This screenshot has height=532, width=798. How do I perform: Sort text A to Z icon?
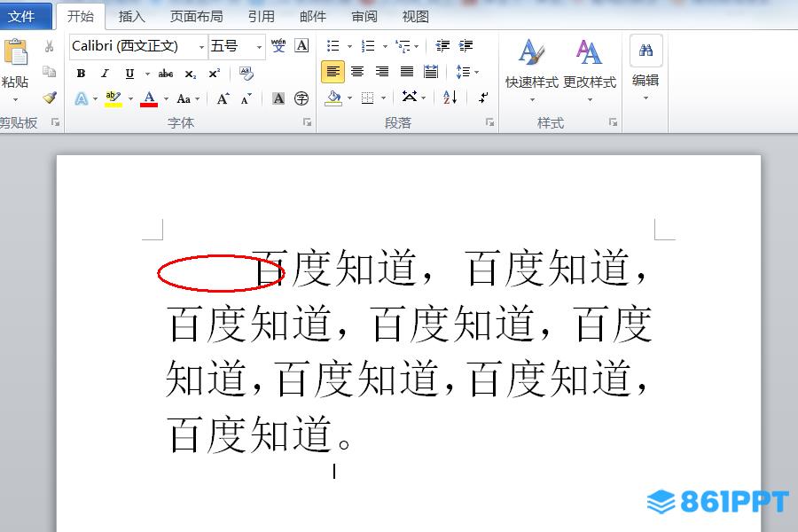(x=450, y=98)
